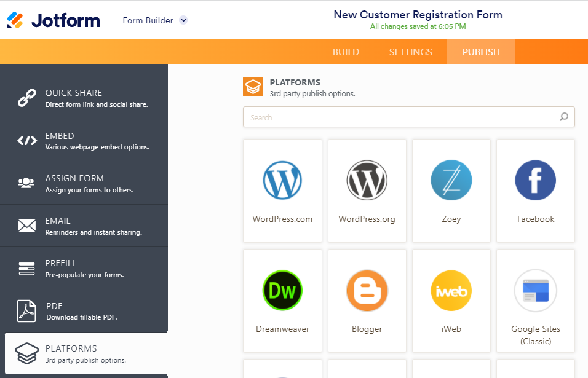The width and height of the screenshot is (588, 378).
Task: Open QUICK SHARE menu item
Action: (x=84, y=98)
